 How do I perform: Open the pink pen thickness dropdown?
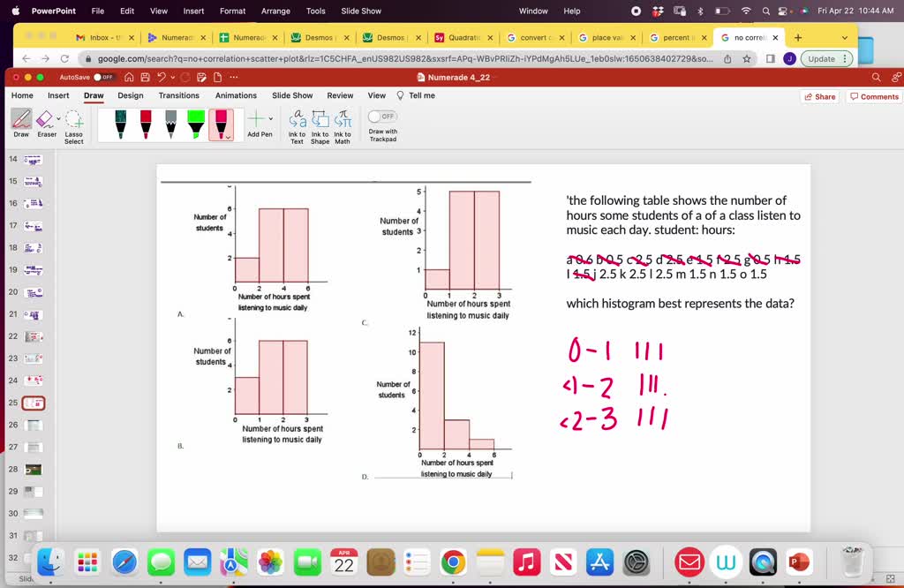coord(228,135)
